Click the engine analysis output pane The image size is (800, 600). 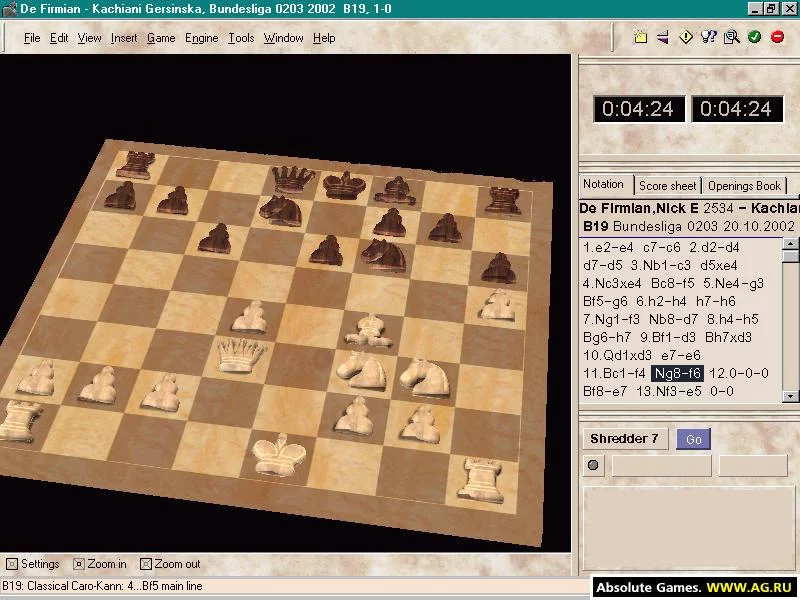point(689,529)
